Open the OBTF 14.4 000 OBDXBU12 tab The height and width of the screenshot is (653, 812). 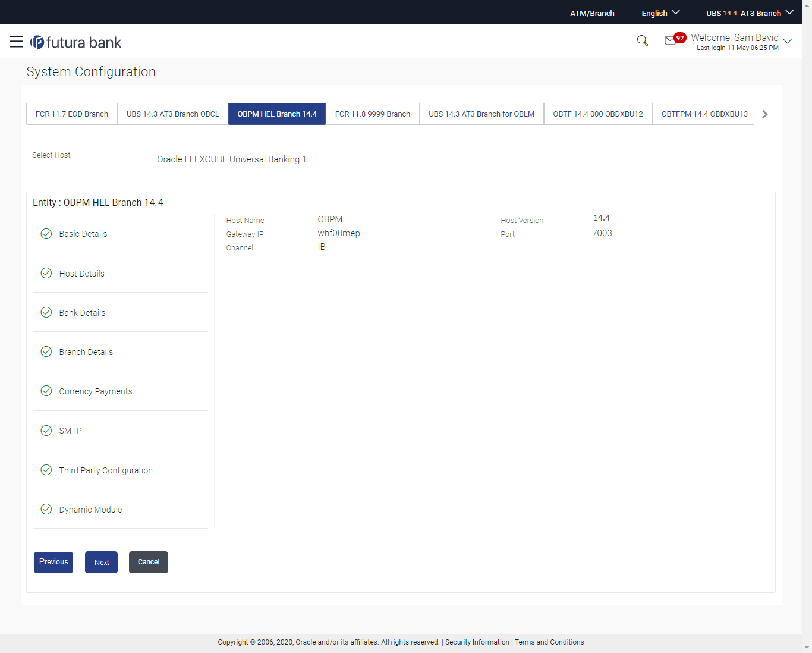point(598,114)
